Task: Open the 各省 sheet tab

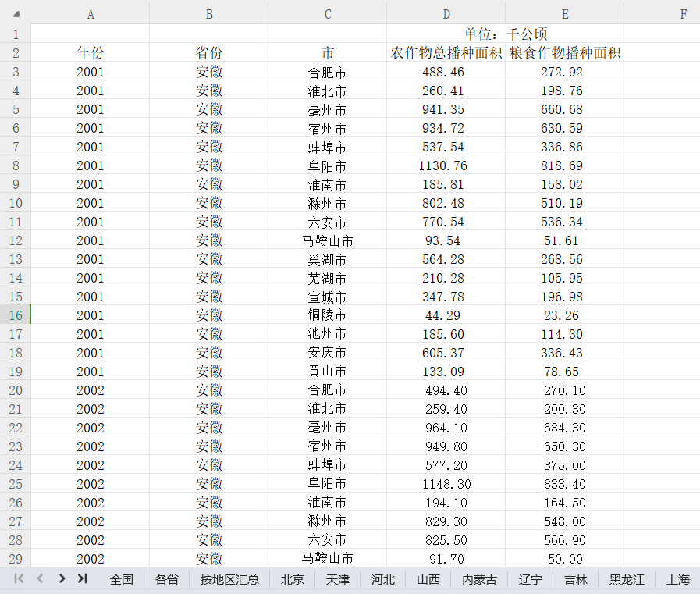Action: [166, 579]
